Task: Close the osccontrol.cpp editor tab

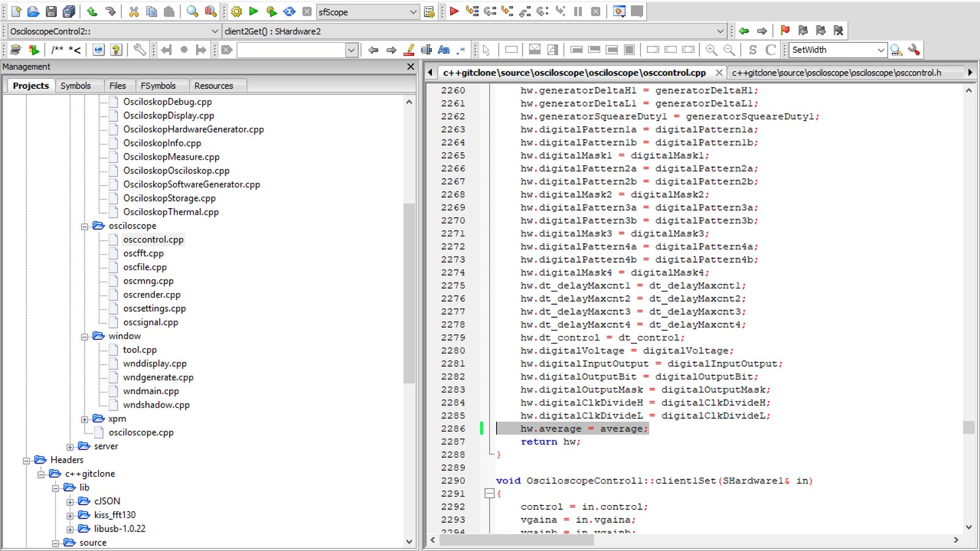Action: (719, 73)
